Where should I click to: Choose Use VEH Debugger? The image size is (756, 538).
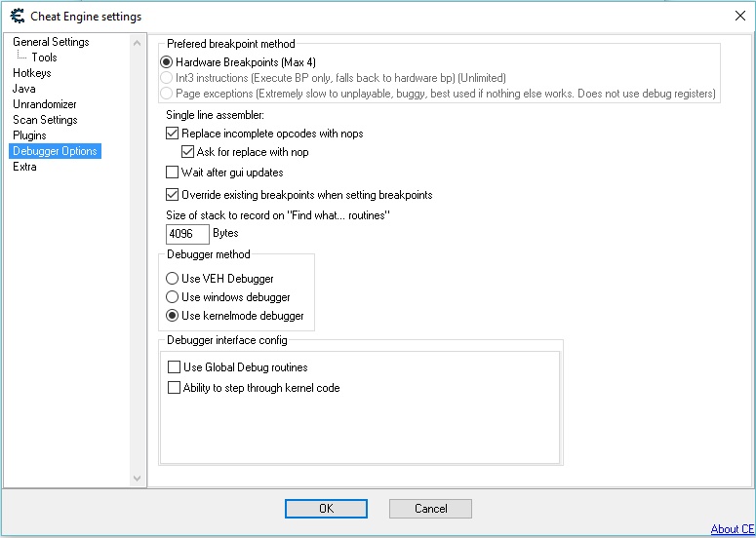click(x=173, y=279)
